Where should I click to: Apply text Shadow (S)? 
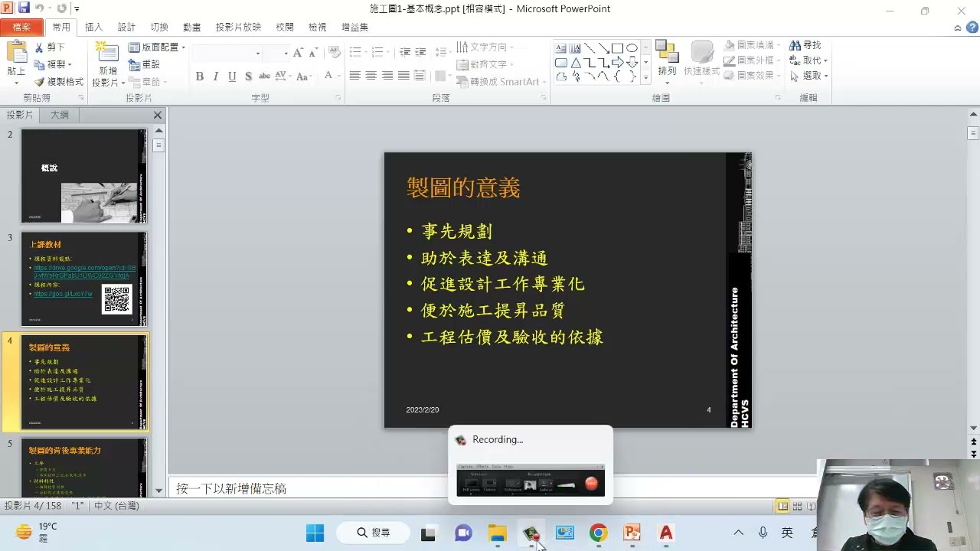(248, 77)
